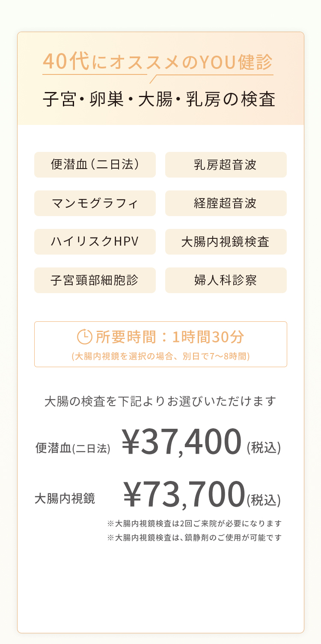Click the 所要時間:1時間30分 text
The height and width of the screenshot is (644, 321).
click(x=169, y=337)
